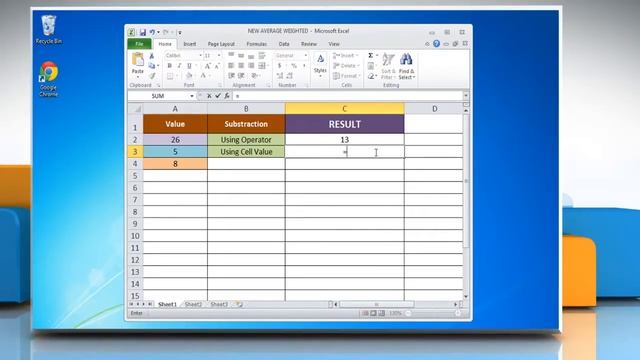Click the Select All corner button

(x=135, y=109)
